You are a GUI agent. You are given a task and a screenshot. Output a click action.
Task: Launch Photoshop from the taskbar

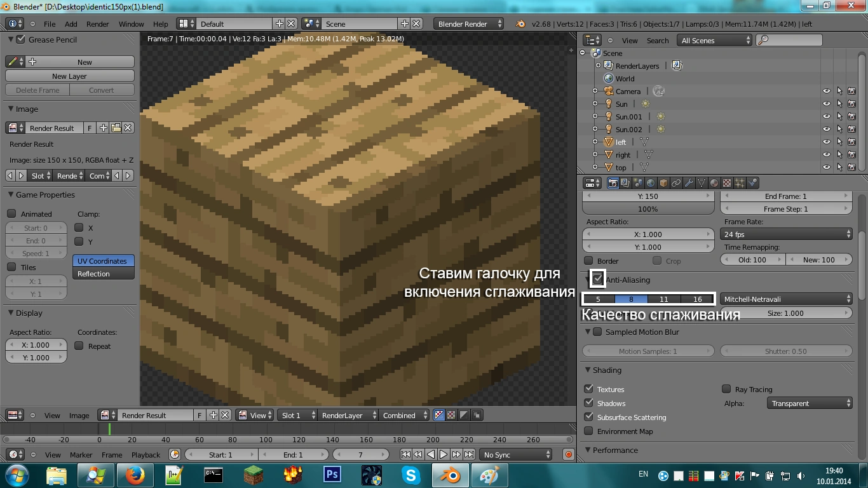332,475
